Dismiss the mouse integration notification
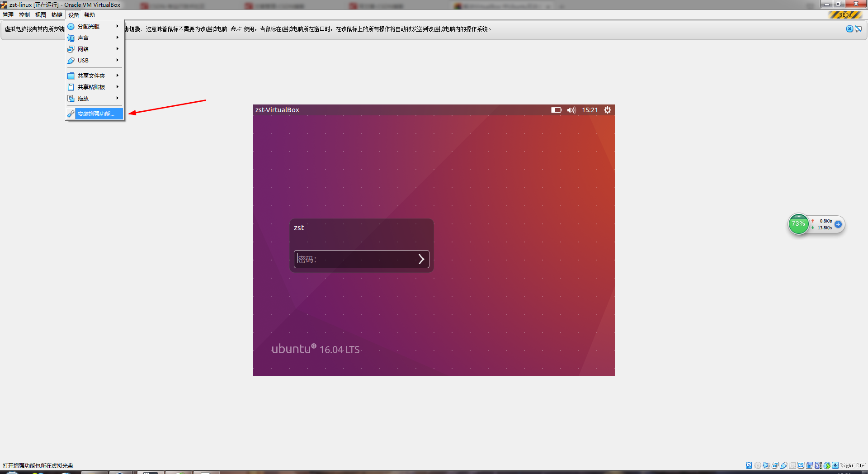This screenshot has width=868, height=474. click(849, 29)
